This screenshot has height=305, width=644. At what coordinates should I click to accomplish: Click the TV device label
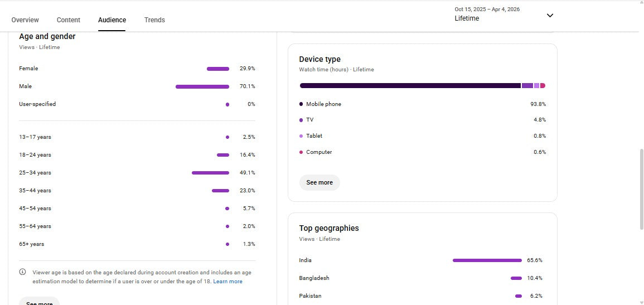point(309,120)
